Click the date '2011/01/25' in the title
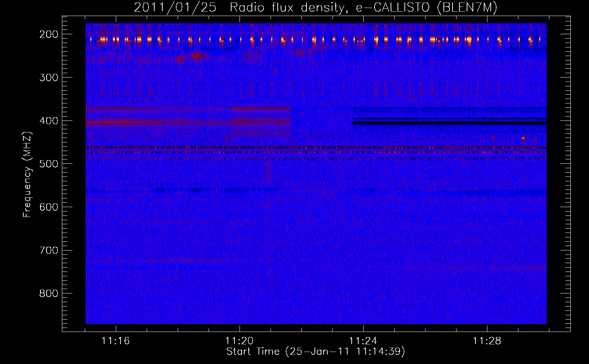589x364 pixels. point(175,8)
